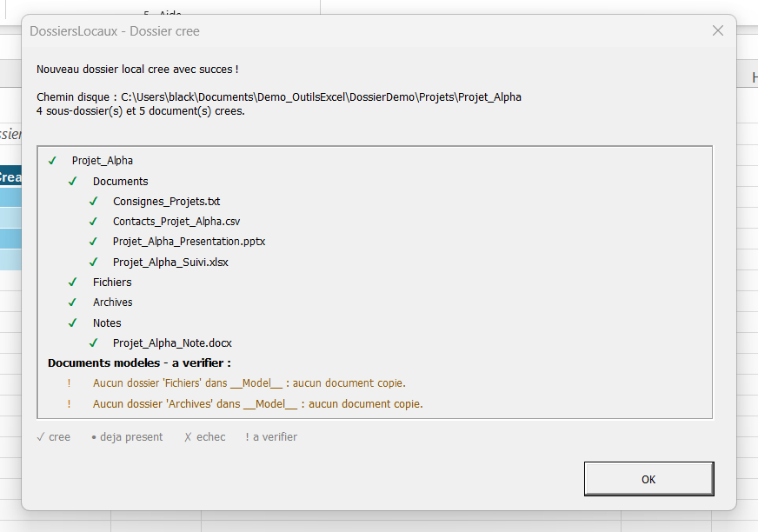Select the Projet_Alpha root tree item

(103, 161)
